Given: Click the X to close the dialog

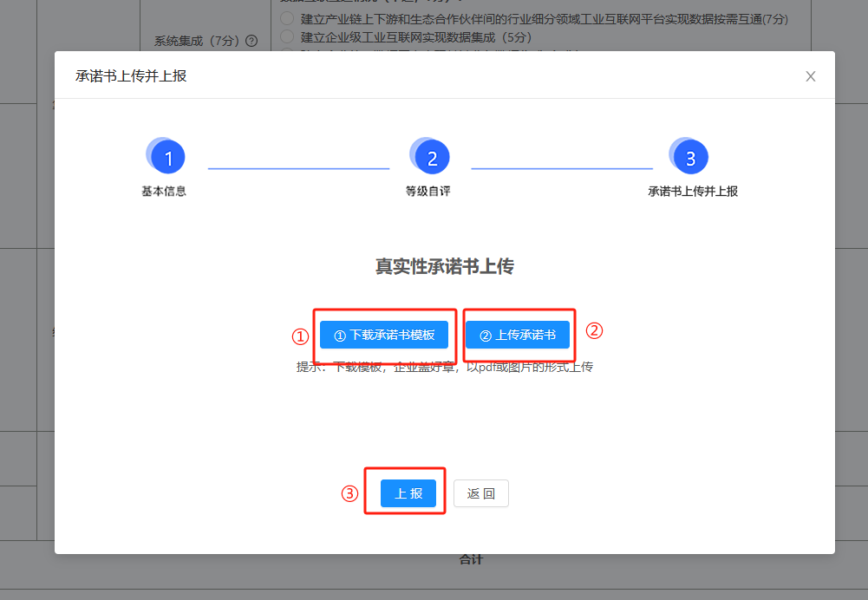Looking at the screenshot, I should pyautogui.click(x=810, y=76).
